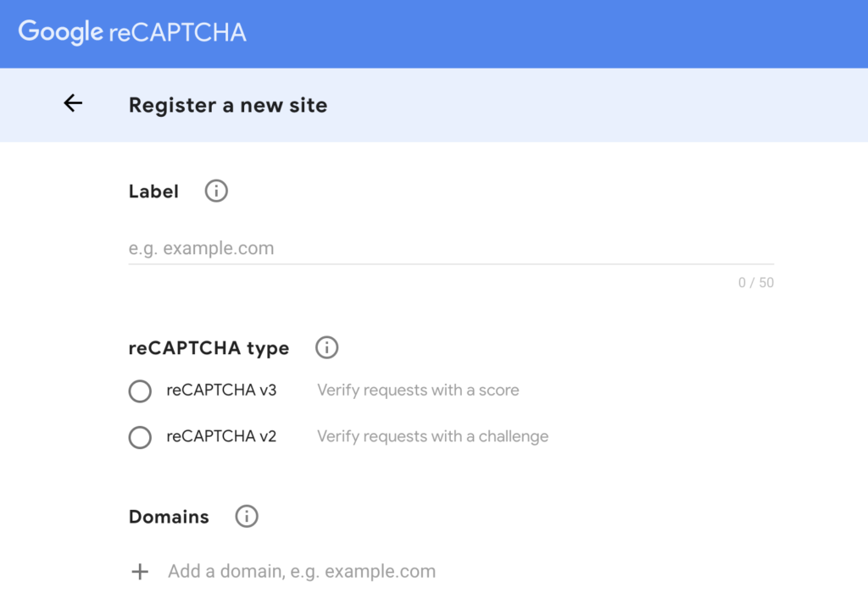Click 'Verify requests with a score' text

click(418, 390)
